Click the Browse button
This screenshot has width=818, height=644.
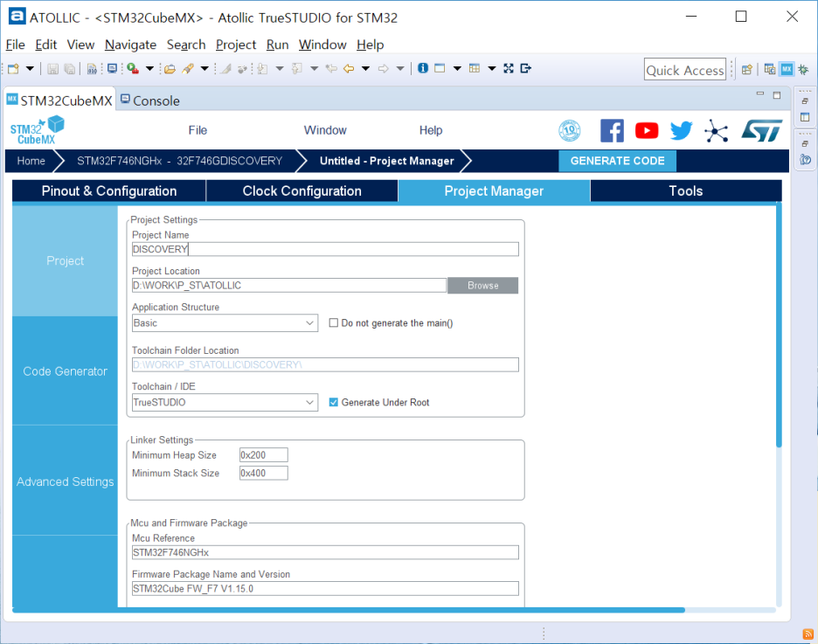(x=482, y=285)
